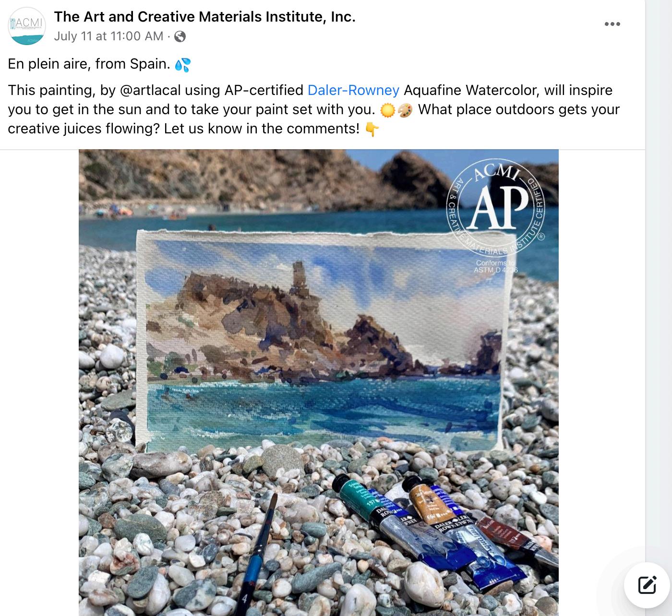
Task: Open the July 11 at 11:00 AM timestamp
Action: click(x=109, y=36)
